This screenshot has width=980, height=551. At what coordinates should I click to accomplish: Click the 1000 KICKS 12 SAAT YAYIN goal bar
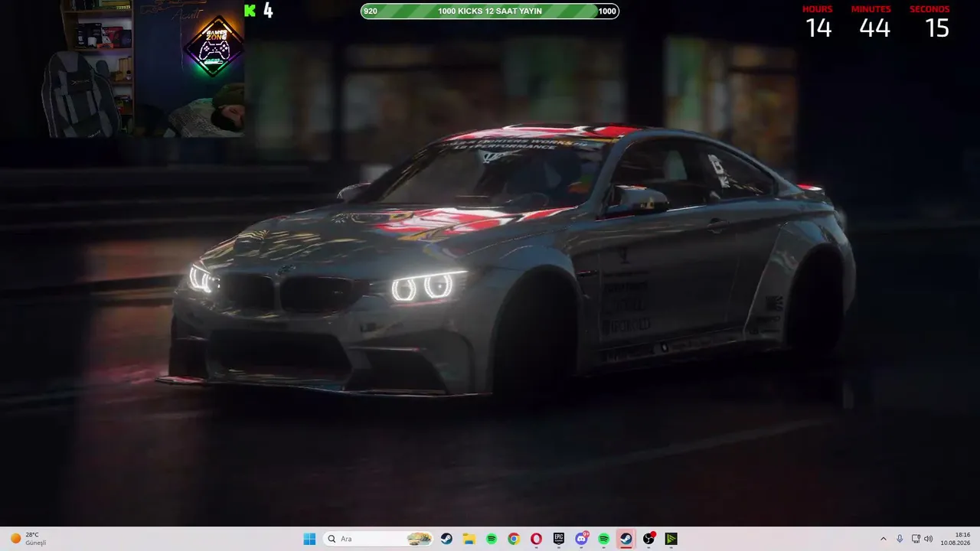(490, 11)
